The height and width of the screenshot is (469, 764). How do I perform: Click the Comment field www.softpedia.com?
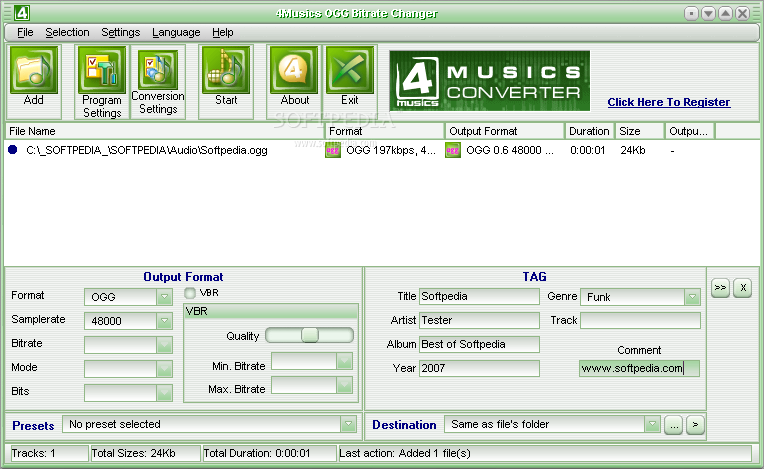coord(639,368)
